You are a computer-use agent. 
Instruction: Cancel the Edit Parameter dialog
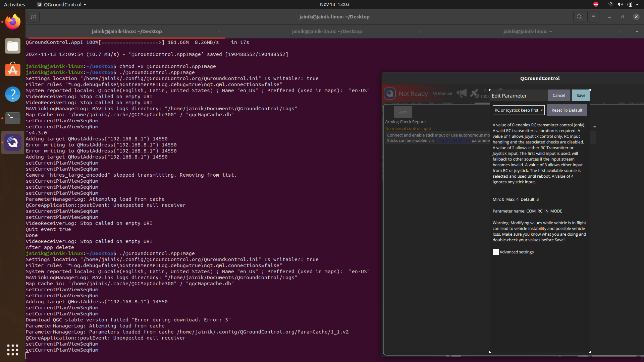[x=559, y=96]
